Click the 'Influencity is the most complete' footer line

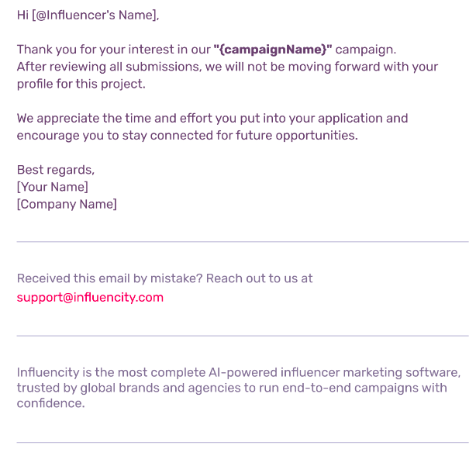pyautogui.click(x=239, y=372)
